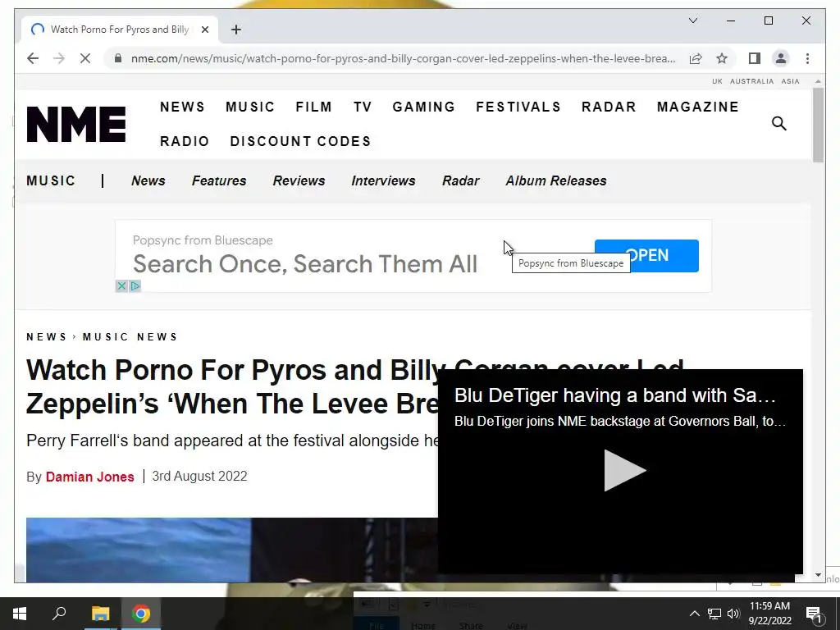The width and height of the screenshot is (840, 630).
Task: Switch to UK edition
Action: coord(717,81)
